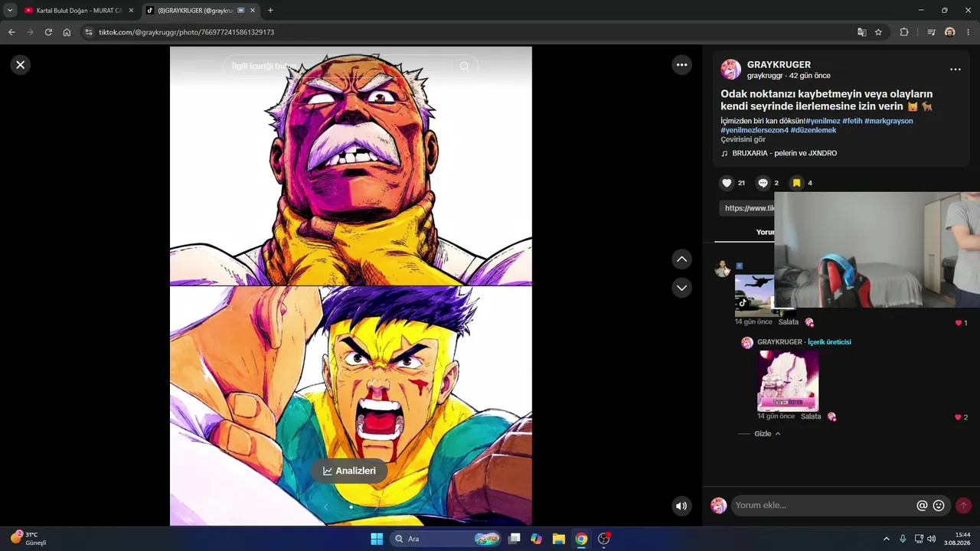
Task: Open GRAYKRUGER name in the reply comment
Action: [779, 342]
